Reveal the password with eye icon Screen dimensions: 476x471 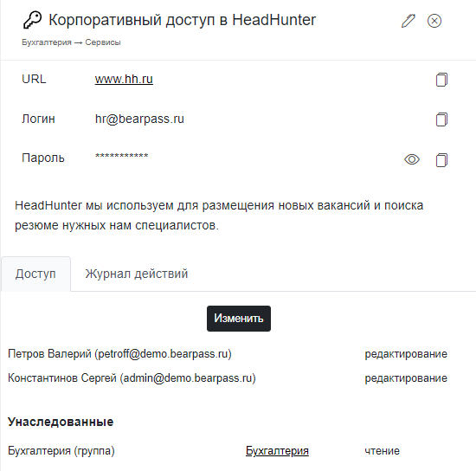412,159
